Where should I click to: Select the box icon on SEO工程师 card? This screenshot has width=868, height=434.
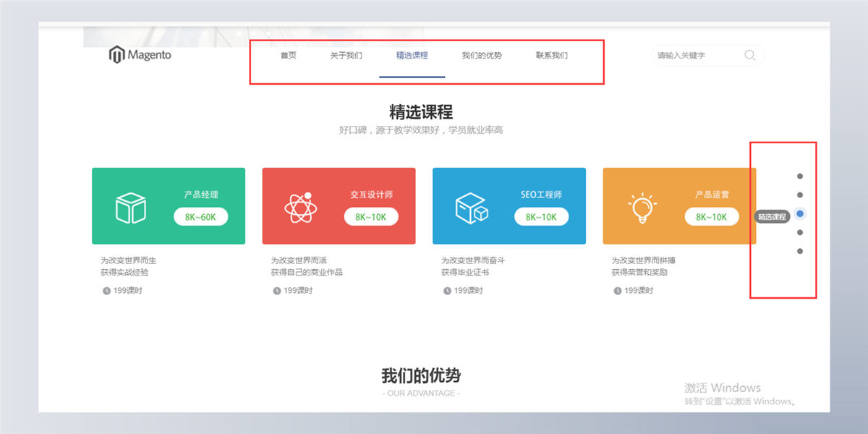(471, 205)
